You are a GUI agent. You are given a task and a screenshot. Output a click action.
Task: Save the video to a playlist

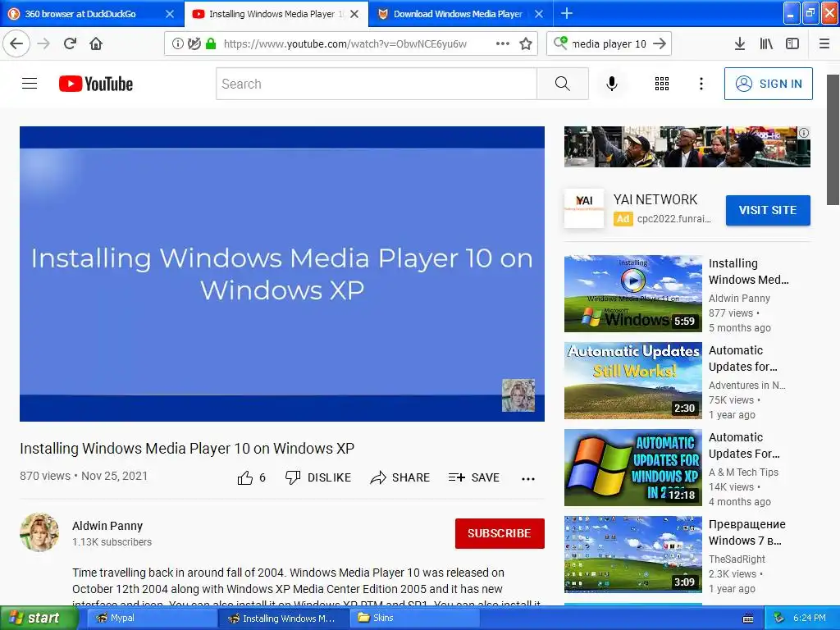tap(474, 477)
